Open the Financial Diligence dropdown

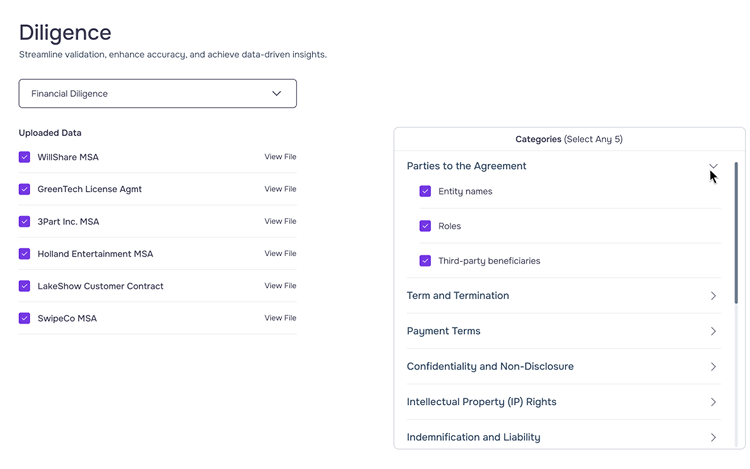tap(157, 94)
